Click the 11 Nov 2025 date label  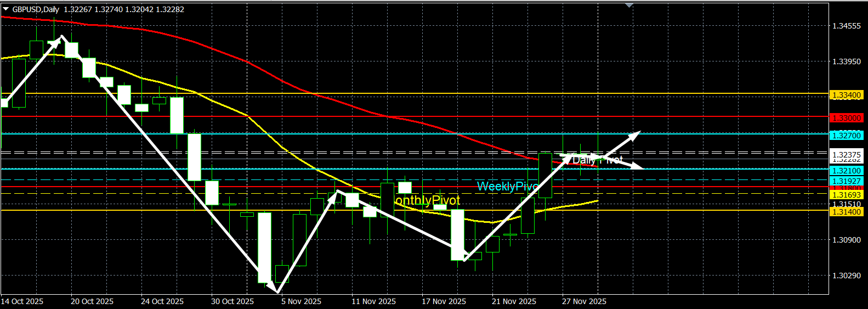pyautogui.click(x=373, y=301)
